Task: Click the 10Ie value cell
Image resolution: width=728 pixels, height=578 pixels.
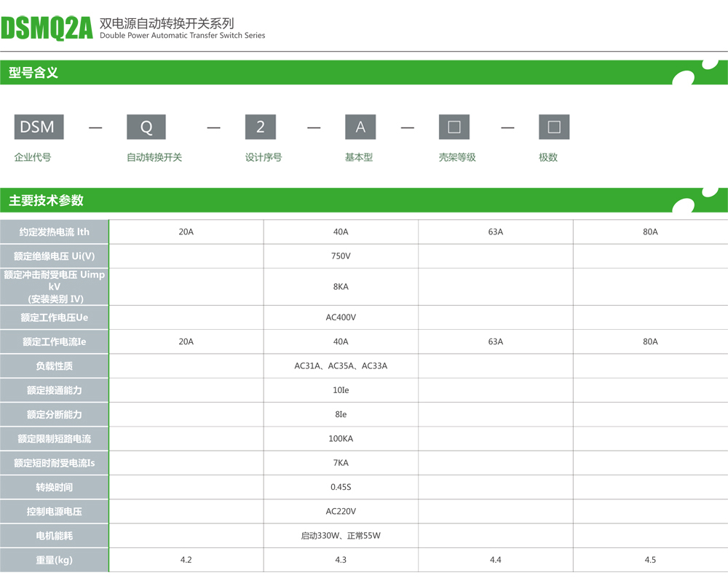Action: (341, 390)
